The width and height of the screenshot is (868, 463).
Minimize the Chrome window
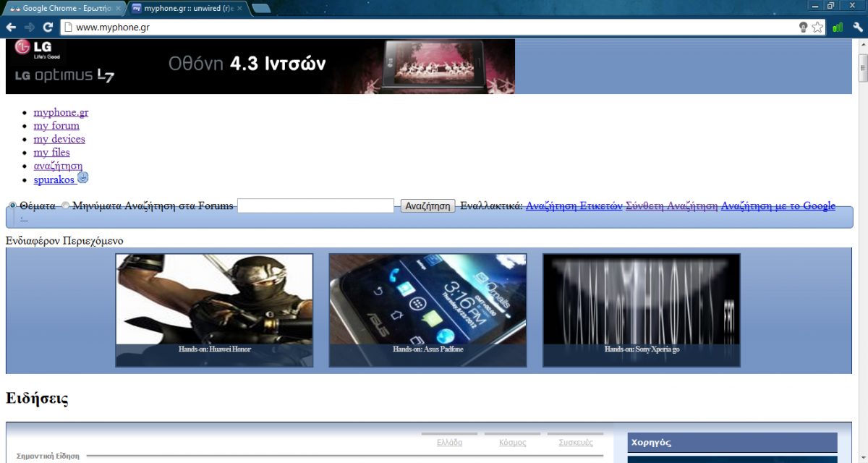[x=815, y=6]
